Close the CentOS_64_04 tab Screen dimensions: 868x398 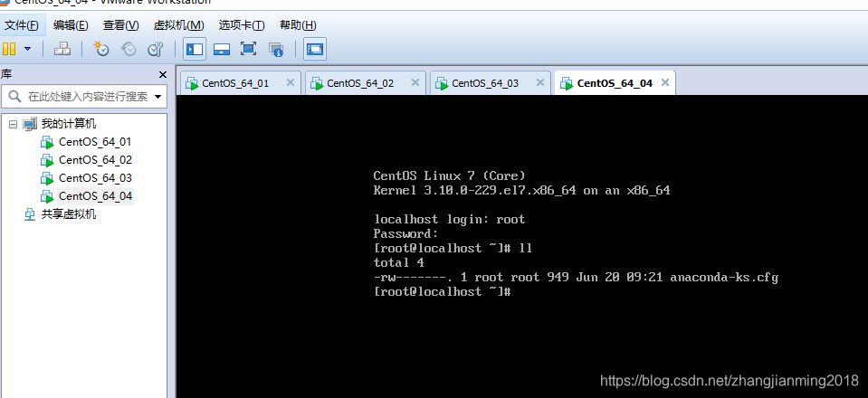coord(665,82)
